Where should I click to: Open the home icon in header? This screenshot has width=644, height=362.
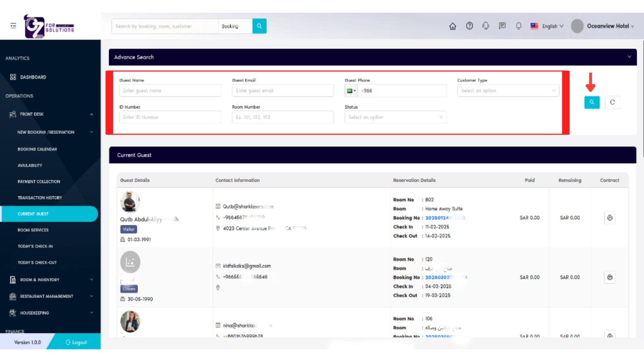(x=452, y=26)
